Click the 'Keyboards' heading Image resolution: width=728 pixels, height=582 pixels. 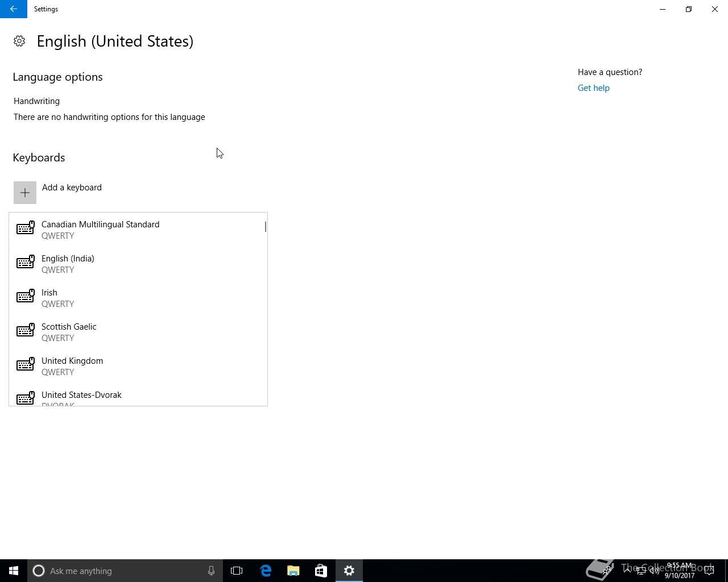point(39,157)
